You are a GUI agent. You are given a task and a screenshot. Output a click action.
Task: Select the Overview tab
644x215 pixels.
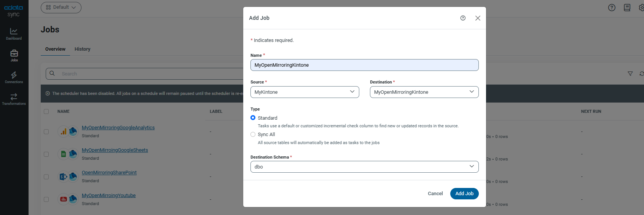pos(55,49)
